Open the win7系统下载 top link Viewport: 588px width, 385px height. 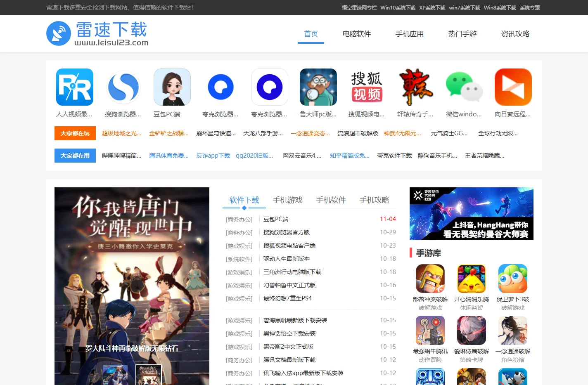(x=465, y=7)
